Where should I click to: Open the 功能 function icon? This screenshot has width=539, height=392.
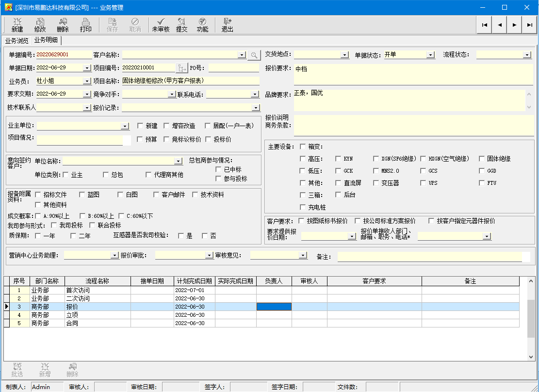[x=202, y=25]
